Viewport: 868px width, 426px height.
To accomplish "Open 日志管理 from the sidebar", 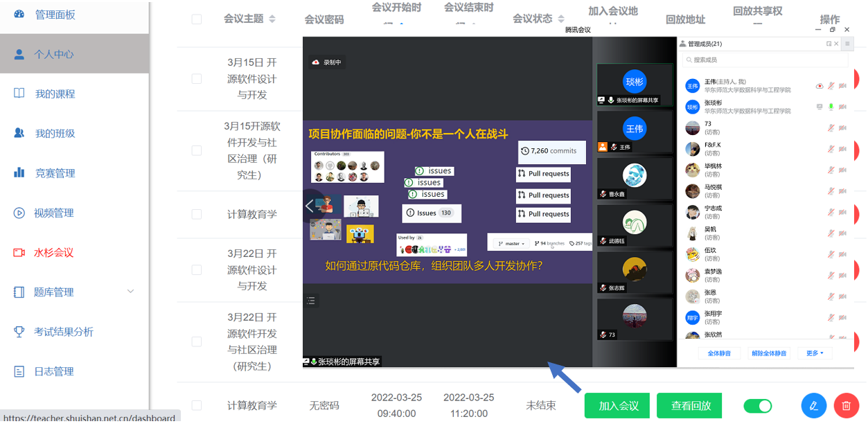I will [x=19, y=371].
